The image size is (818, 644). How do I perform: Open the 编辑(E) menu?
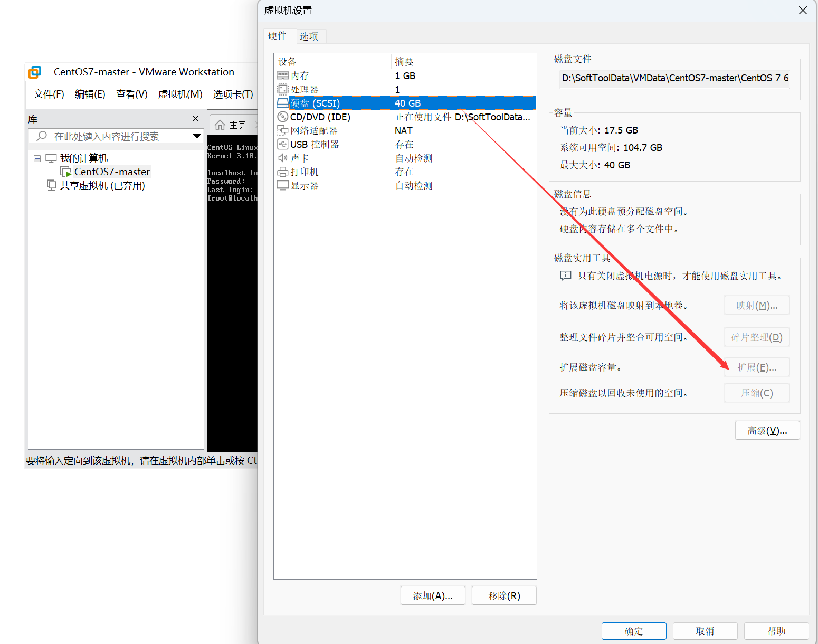coord(90,94)
